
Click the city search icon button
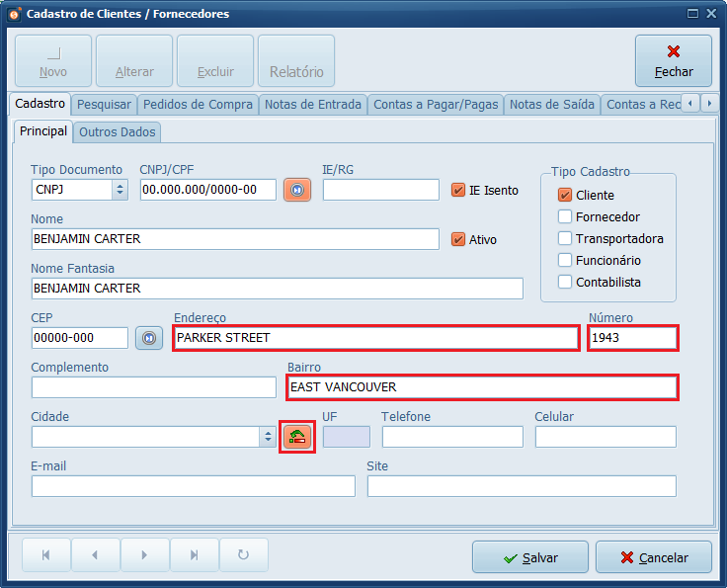[x=297, y=437]
